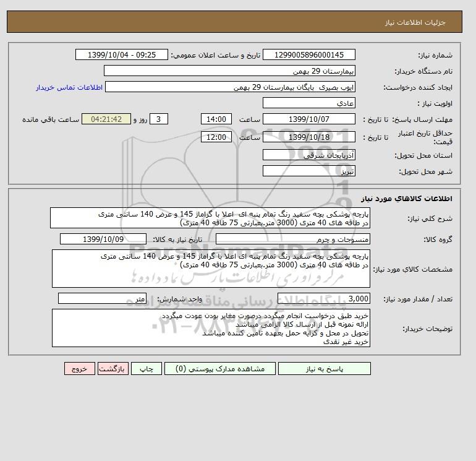This screenshot has width=476, height=461.
Task: Click the شماره نیاز label
Action: coord(435,55)
